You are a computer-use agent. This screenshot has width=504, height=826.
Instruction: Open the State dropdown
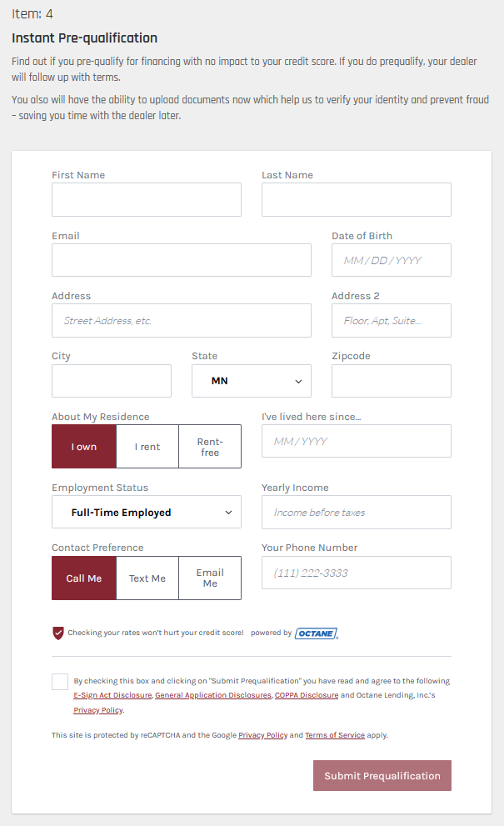pos(252,381)
